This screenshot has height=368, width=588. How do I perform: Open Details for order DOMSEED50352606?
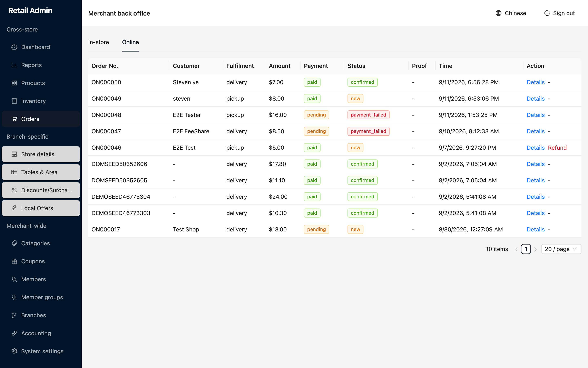(x=536, y=164)
